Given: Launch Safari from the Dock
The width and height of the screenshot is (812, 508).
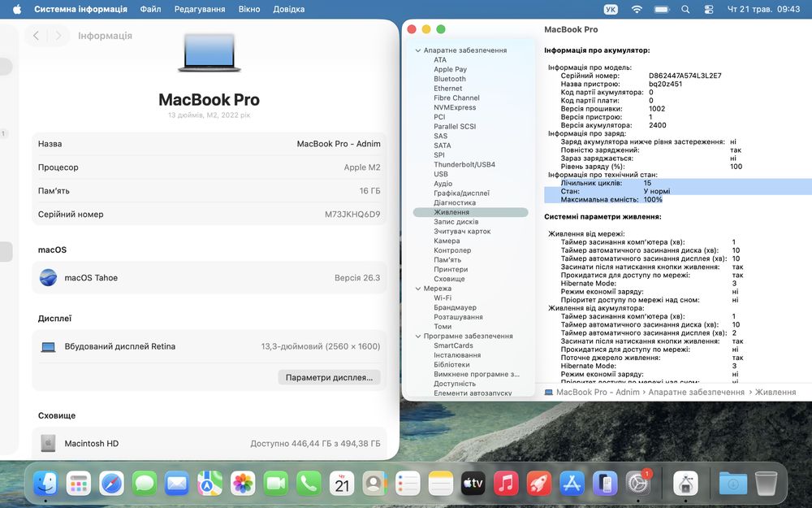Looking at the screenshot, I should click(x=112, y=484).
